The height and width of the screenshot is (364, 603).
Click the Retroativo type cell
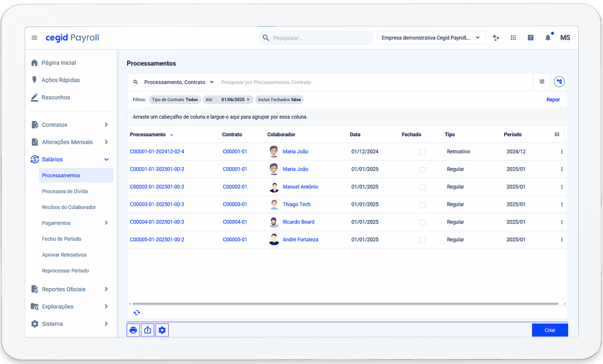pos(458,152)
